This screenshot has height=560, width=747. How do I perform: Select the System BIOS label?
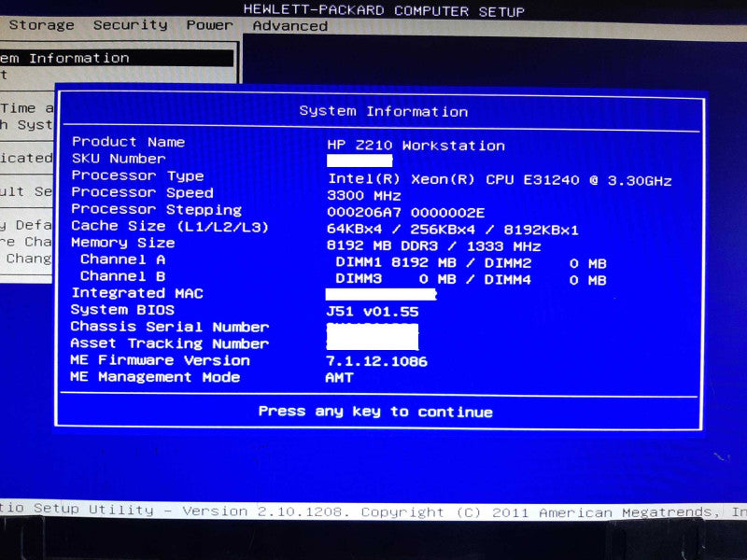point(122,310)
